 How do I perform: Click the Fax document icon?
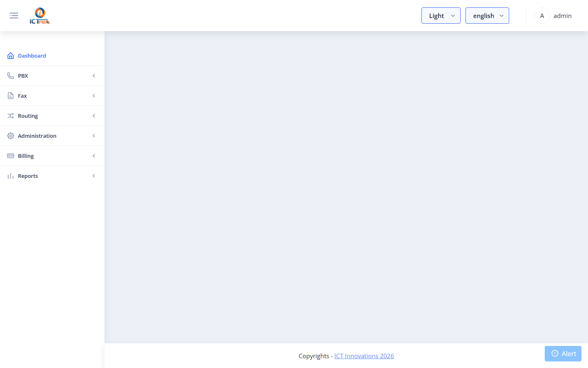[x=11, y=96]
